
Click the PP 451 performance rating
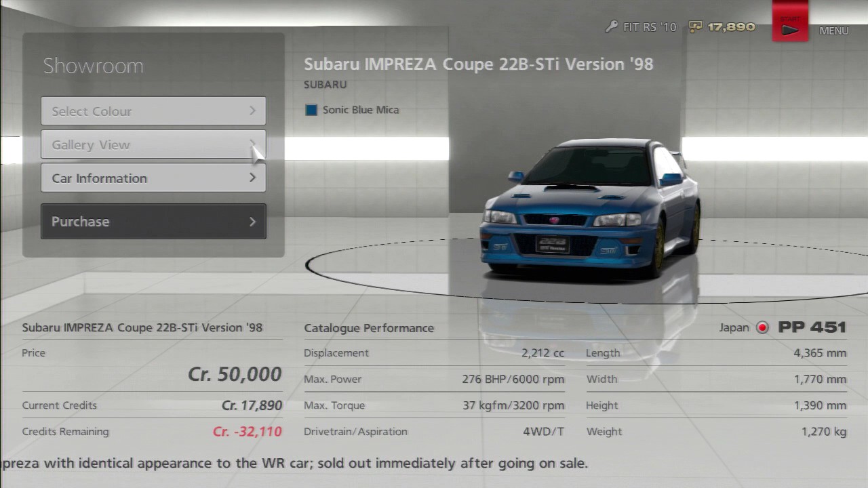pyautogui.click(x=812, y=327)
